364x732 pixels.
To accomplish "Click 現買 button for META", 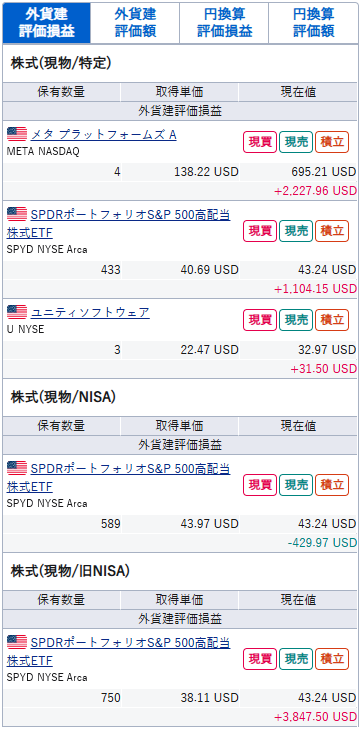I will point(260,142).
